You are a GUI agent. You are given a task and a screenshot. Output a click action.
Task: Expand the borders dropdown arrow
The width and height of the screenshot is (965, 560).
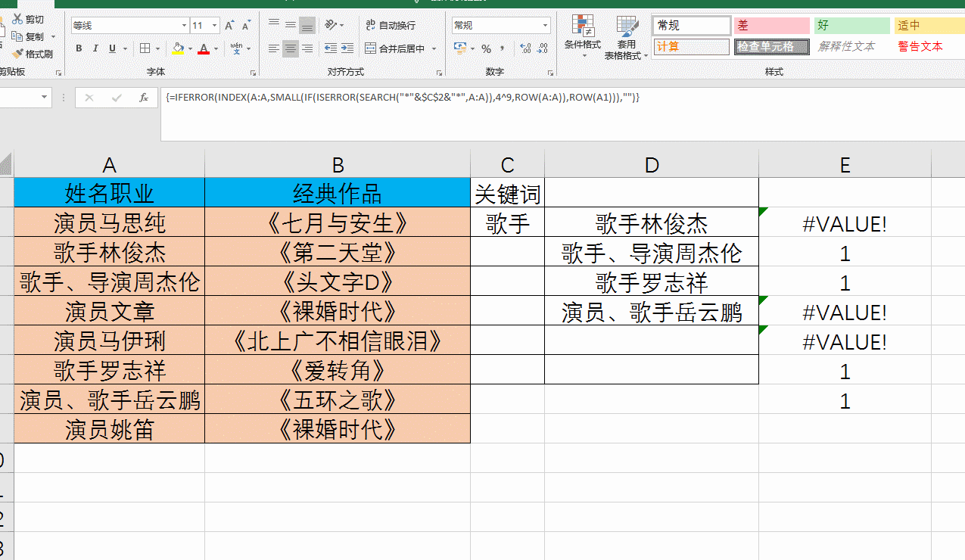click(157, 49)
